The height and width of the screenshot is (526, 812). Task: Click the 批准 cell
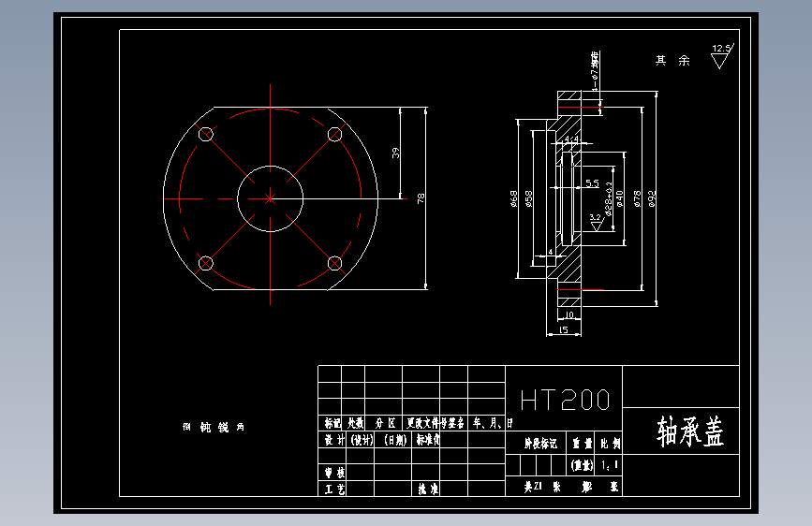coord(428,489)
